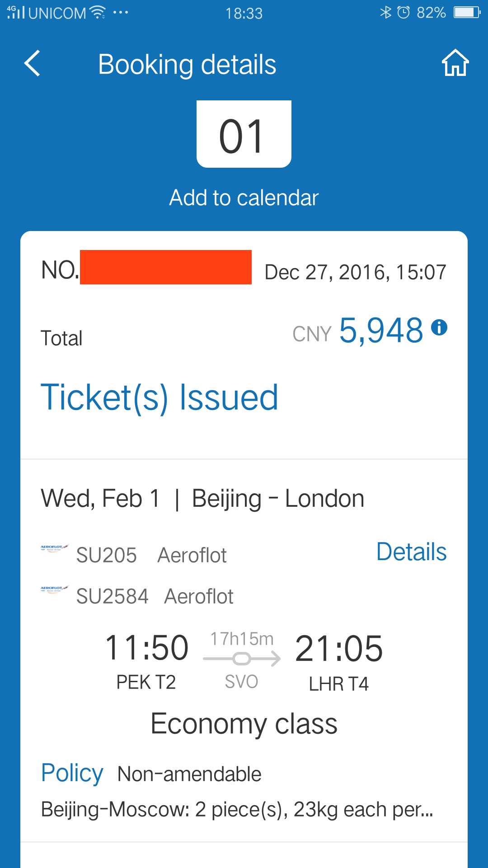Tap the calendar date icon showing 01

coord(243,133)
